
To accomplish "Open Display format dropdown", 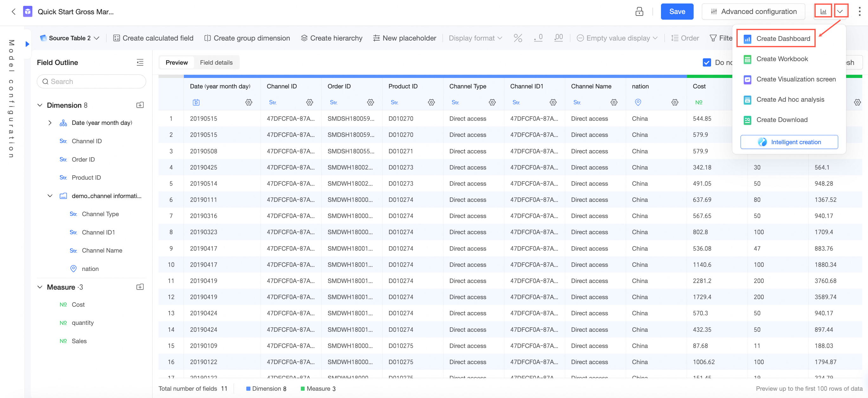I will tap(475, 38).
